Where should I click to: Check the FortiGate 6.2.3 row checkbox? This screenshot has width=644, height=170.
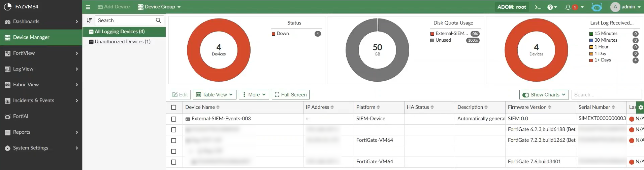(x=174, y=130)
